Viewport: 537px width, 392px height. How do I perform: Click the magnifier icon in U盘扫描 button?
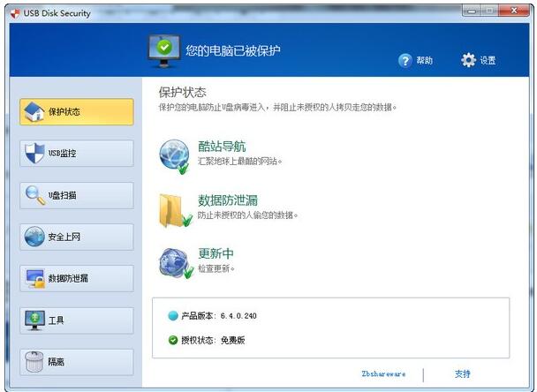coord(35,195)
